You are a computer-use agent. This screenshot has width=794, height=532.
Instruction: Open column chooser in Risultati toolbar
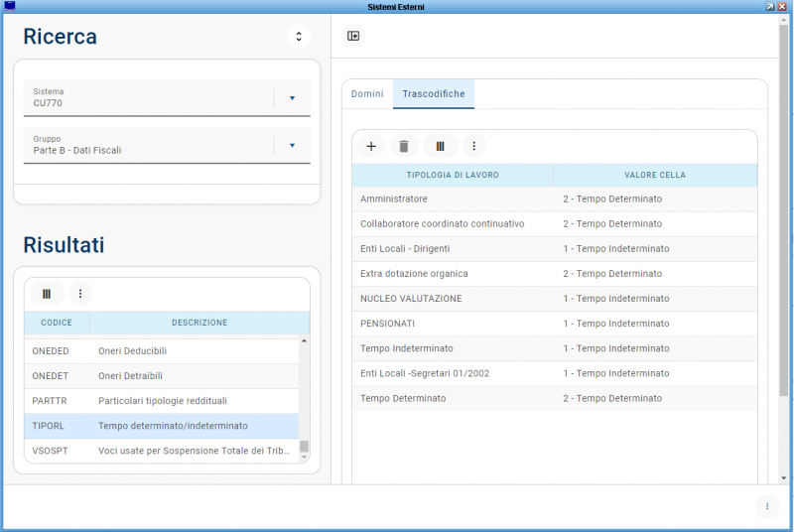[x=47, y=293]
